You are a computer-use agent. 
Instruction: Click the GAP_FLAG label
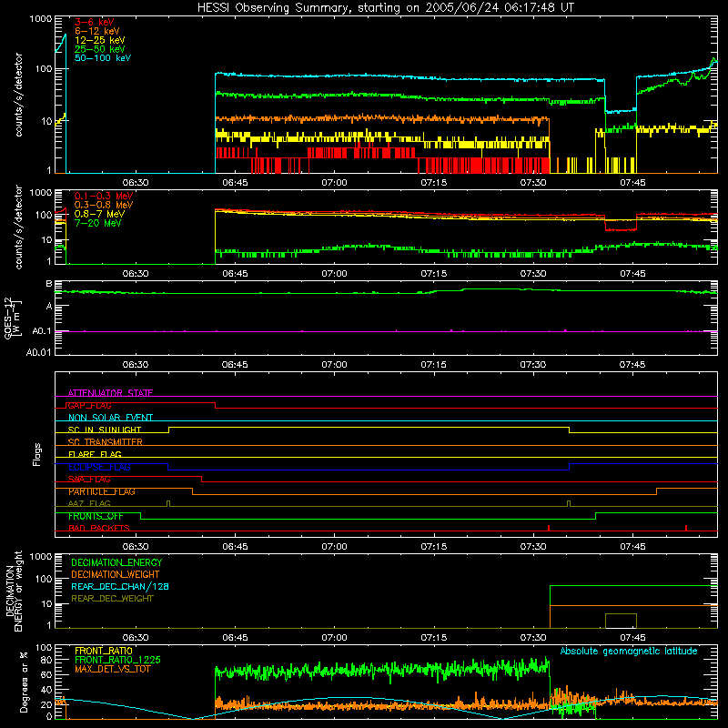(x=89, y=405)
